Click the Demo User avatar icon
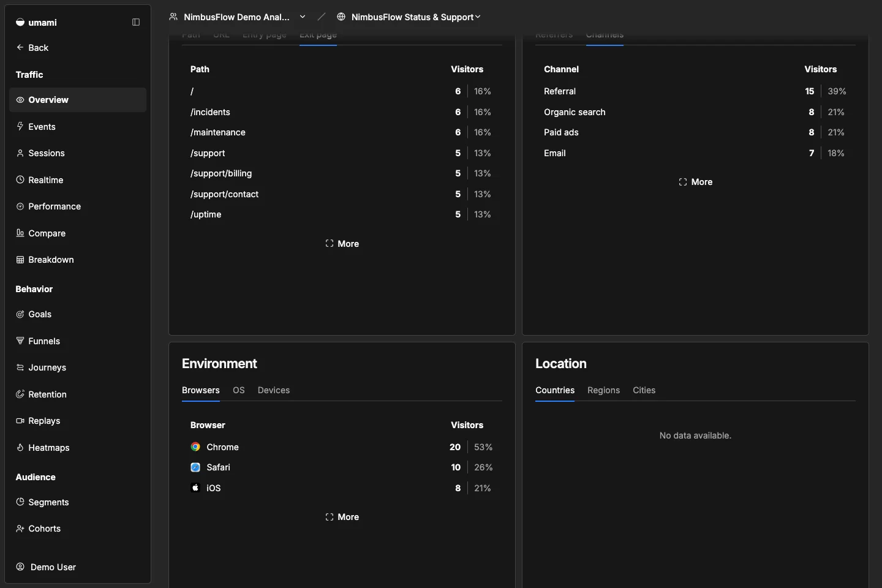 tap(20, 567)
